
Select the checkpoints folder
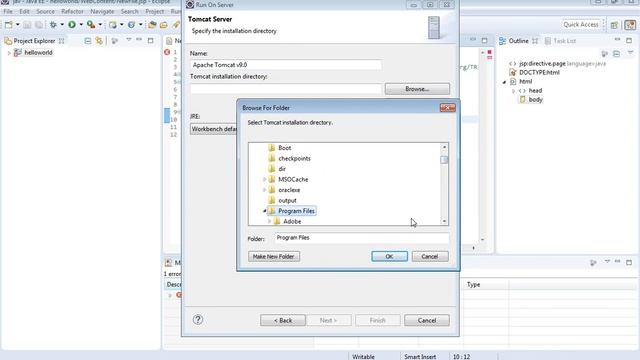click(294, 158)
